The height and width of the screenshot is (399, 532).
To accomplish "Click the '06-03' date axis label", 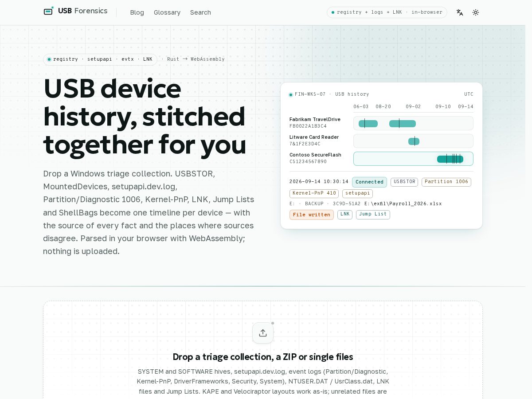I will 361,107.
